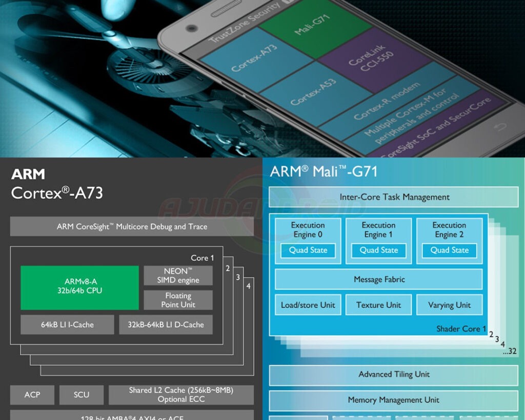Click the Shader Core 1 label

(x=461, y=329)
